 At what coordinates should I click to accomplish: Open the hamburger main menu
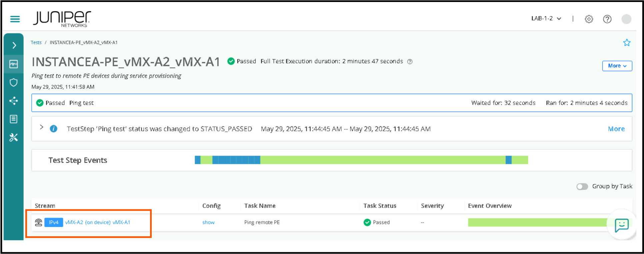pos(15,19)
